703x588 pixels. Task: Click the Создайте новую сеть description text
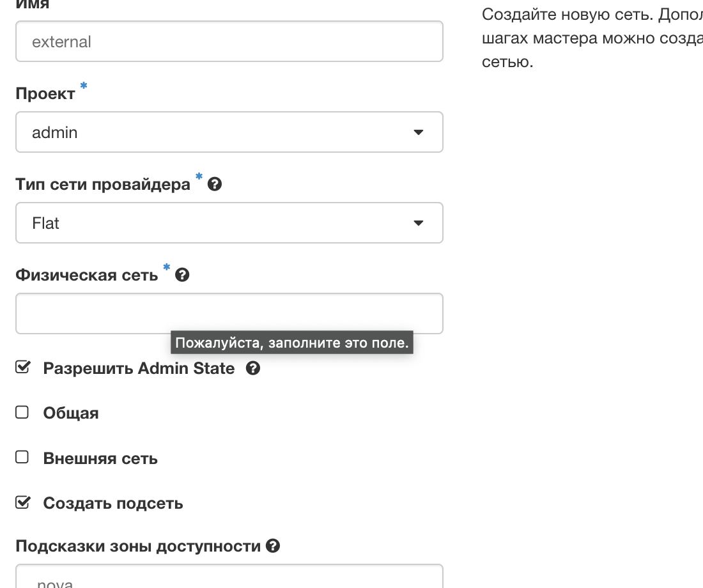tap(591, 38)
